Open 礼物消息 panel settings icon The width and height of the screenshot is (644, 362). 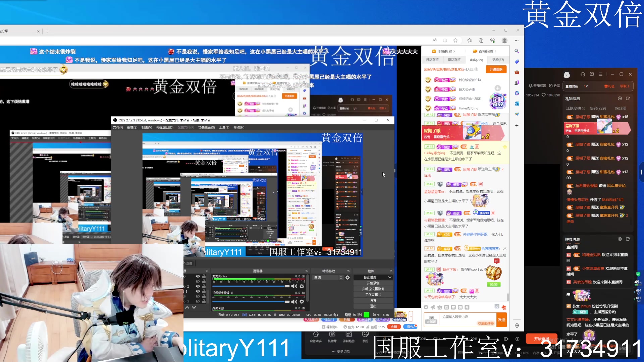click(620, 98)
